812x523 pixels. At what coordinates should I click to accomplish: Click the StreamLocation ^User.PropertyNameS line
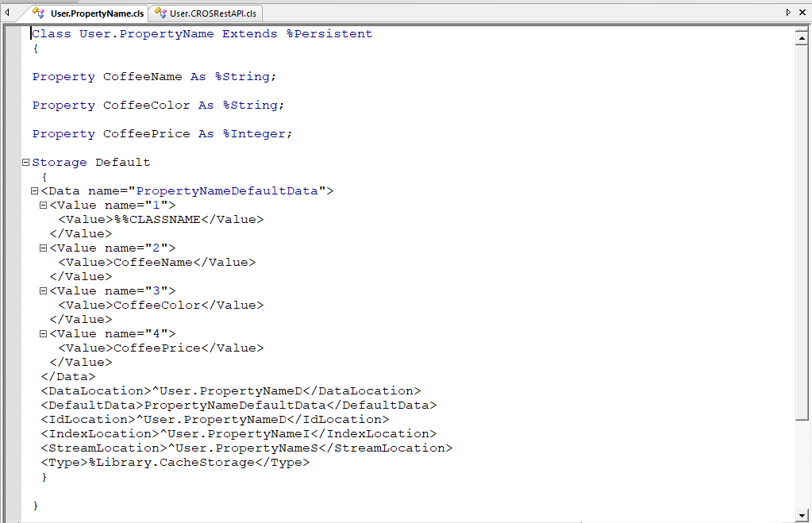tap(247, 448)
